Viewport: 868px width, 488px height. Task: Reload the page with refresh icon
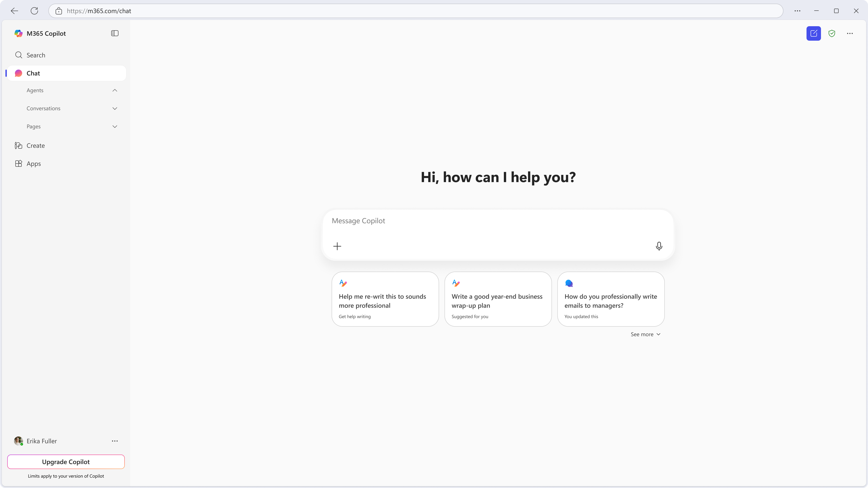[x=34, y=11]
